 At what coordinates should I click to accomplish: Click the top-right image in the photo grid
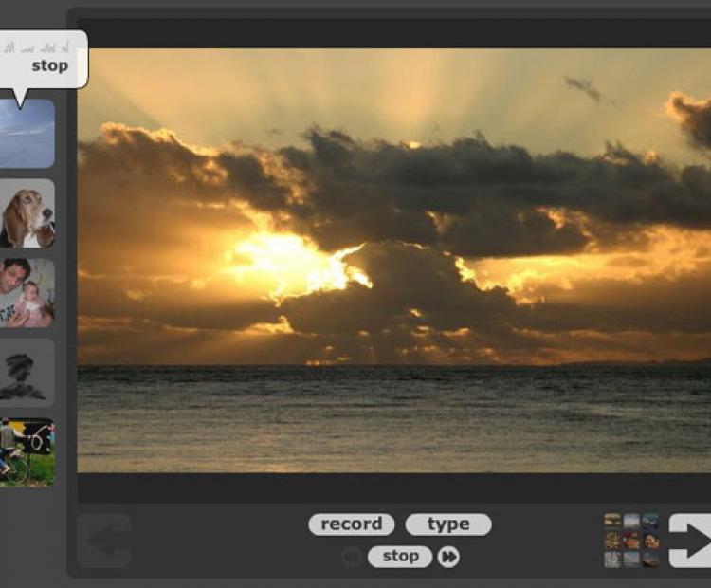pos(650,522)
